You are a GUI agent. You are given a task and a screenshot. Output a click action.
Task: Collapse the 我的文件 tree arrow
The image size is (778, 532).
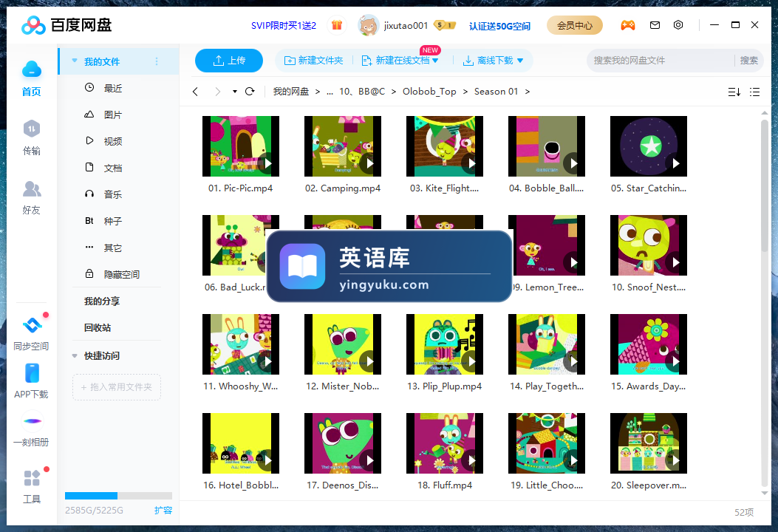click(75, 61)
